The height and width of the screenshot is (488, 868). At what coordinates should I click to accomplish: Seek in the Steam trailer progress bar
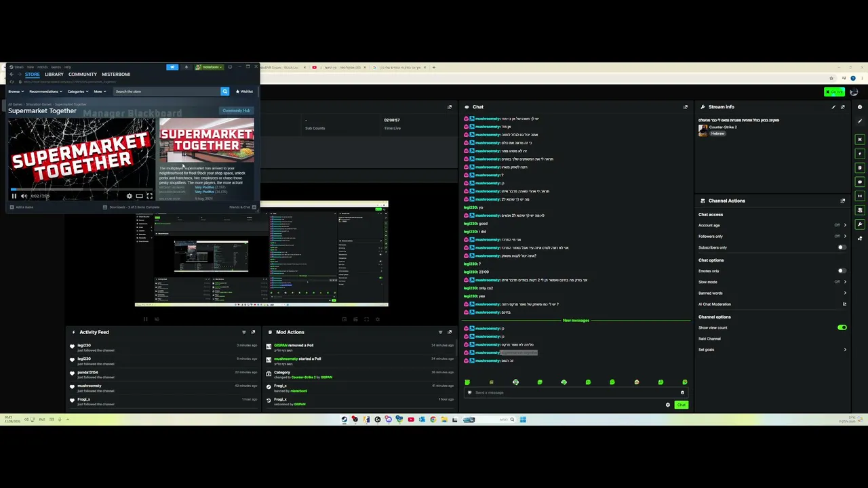click(81, 190)
